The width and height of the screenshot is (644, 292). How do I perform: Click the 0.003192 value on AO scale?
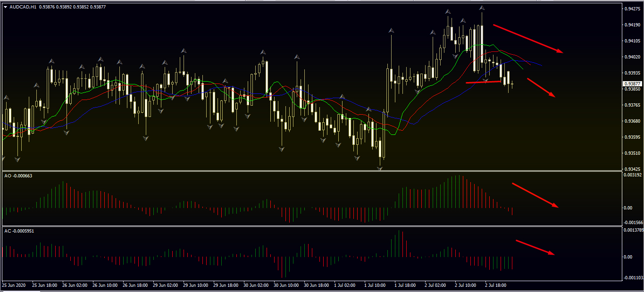(632, 175)
